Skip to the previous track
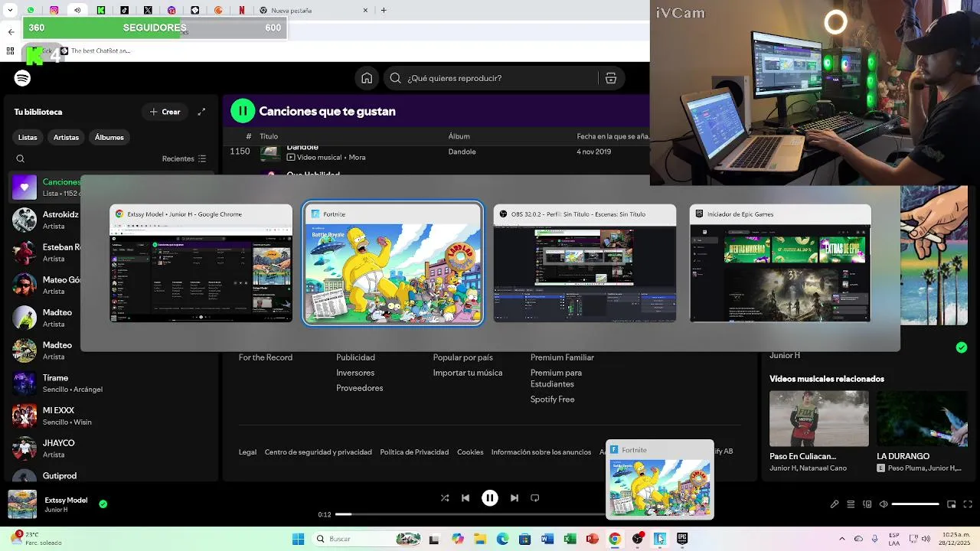This screenshot has height=551, width=980. tap(465, 498)
